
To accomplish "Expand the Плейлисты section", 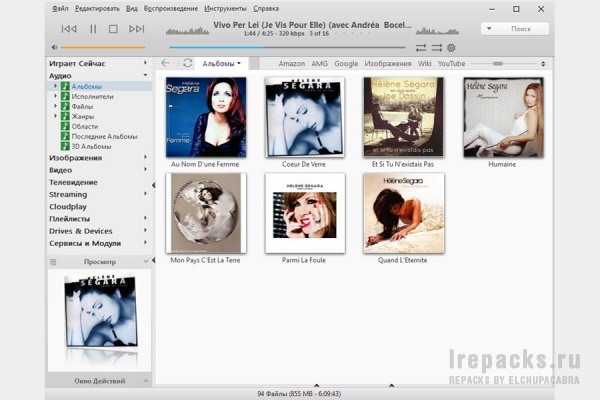I will (145, 218).
